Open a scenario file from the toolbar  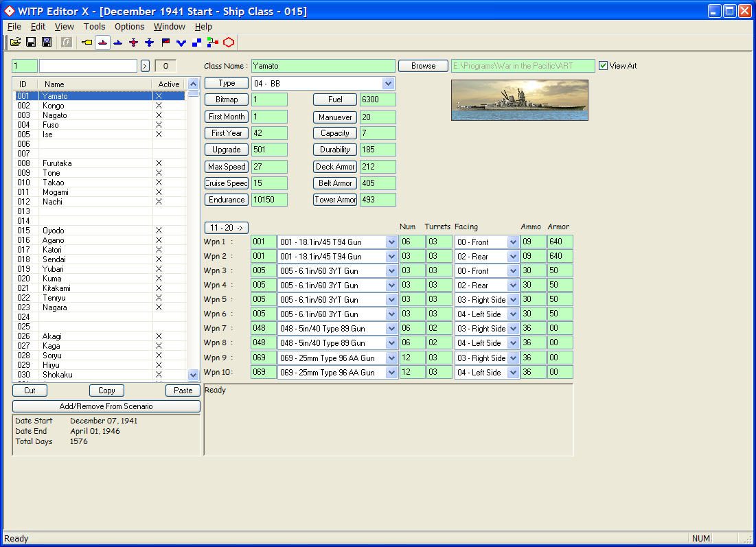pyautogui.click(x=15, y=43)
